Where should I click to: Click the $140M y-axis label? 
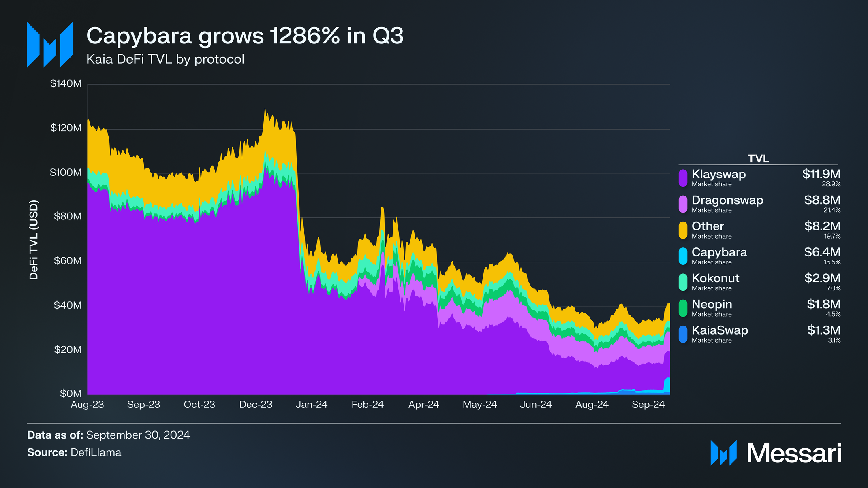tap(66, 84)
